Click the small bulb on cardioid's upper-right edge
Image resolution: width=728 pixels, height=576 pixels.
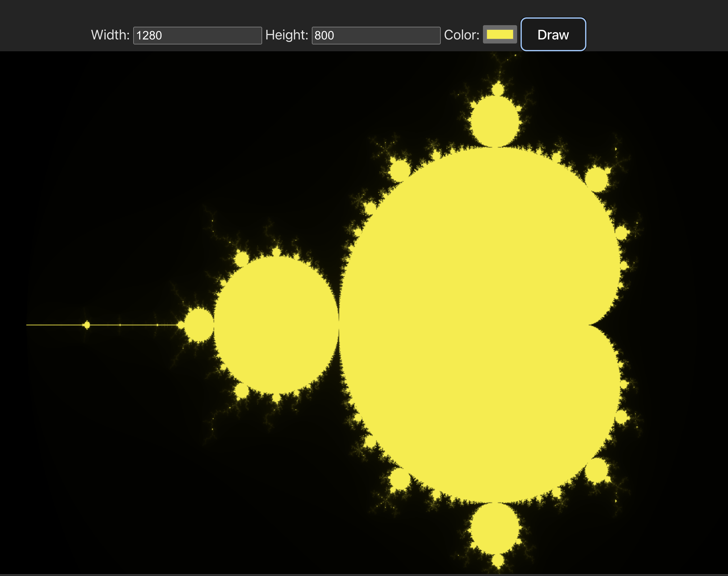pos(596,179)
